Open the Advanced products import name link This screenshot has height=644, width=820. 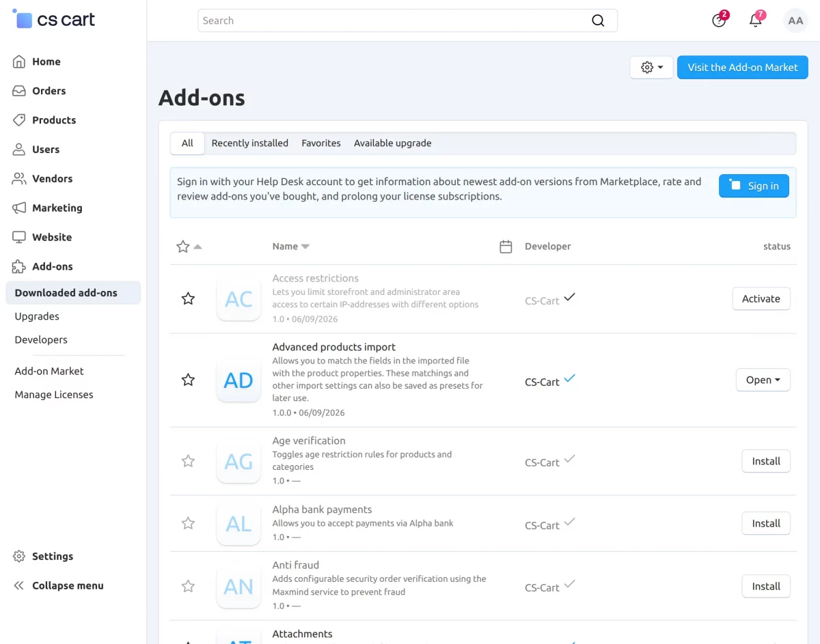pyautogui.click(x=334, y=347)
